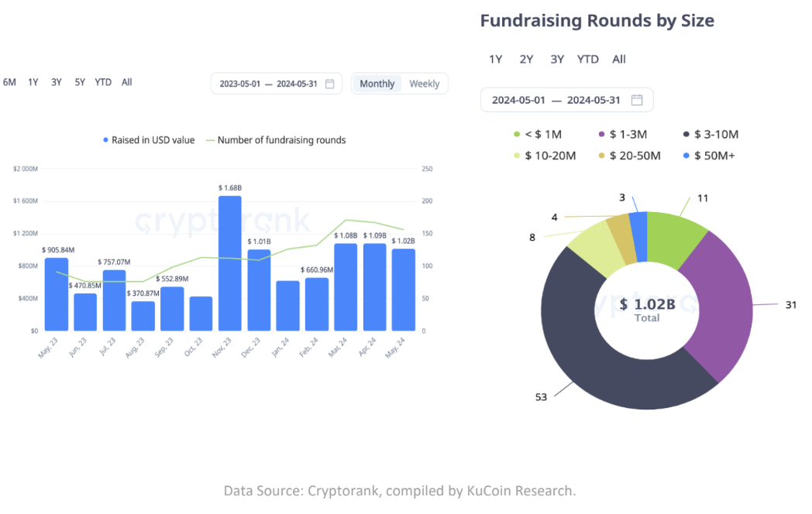Toggle the 'Raised in USD value' legend dot
The width and height of the screenshot is (812, 514).
pyautogui.click(x=106, y=140)
